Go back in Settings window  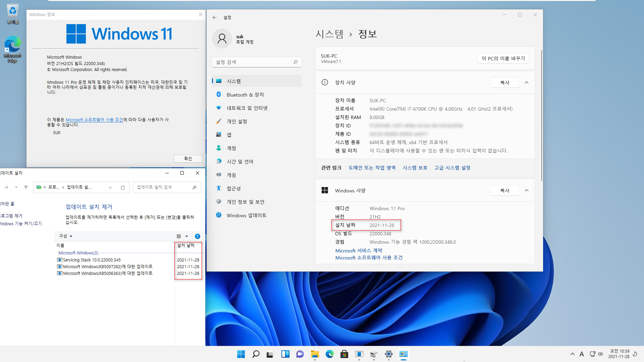coord(215,17)
